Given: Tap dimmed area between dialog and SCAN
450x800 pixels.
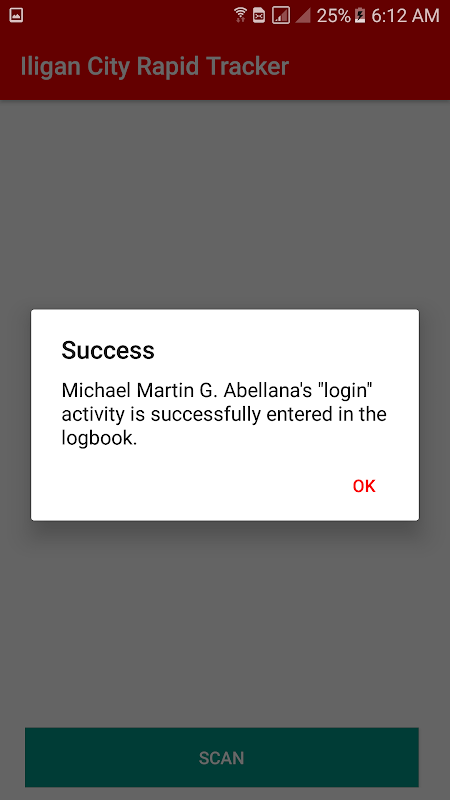Looking at the screenshot, I should (224, 623).
